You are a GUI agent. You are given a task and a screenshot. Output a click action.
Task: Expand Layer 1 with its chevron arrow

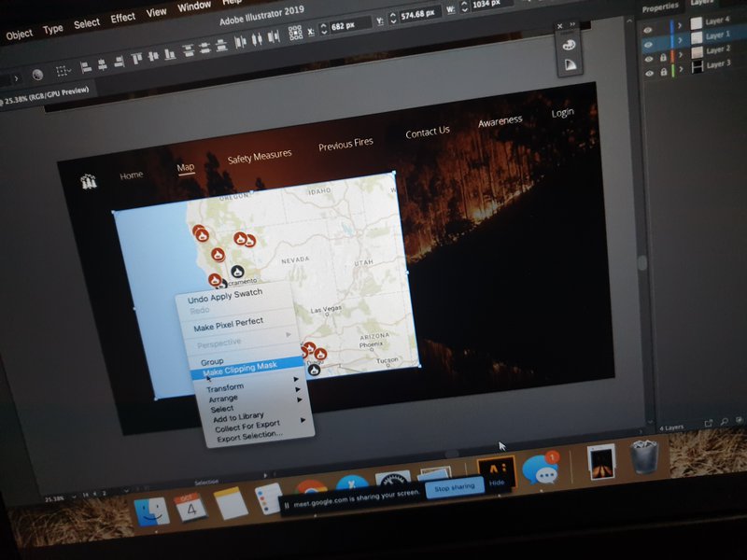pyautogui.click(x=680, y=39)
